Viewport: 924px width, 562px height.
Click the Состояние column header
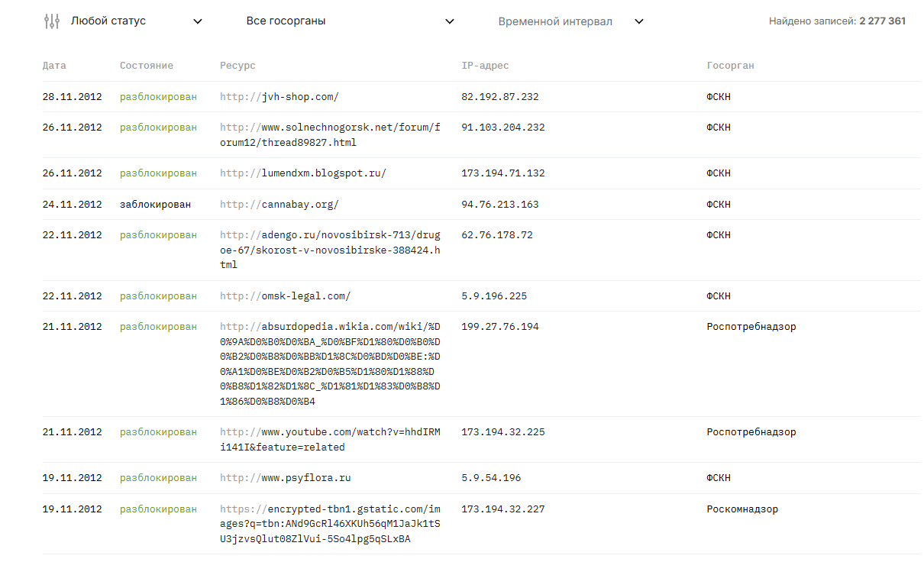147,66
